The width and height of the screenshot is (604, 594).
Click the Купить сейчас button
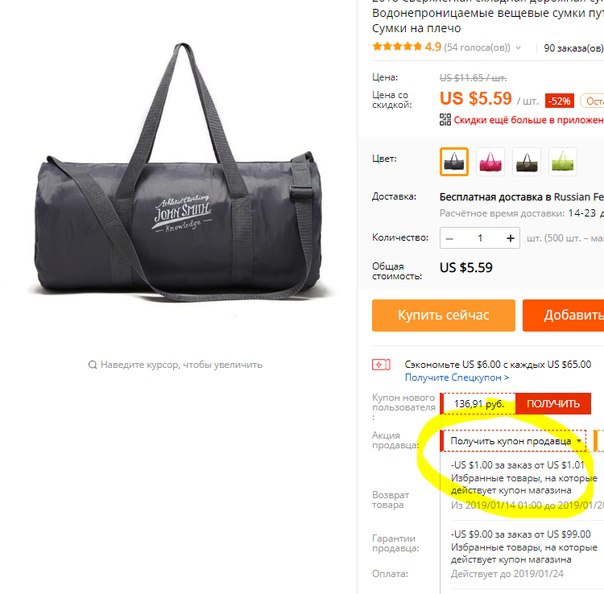tap(443, 315)
